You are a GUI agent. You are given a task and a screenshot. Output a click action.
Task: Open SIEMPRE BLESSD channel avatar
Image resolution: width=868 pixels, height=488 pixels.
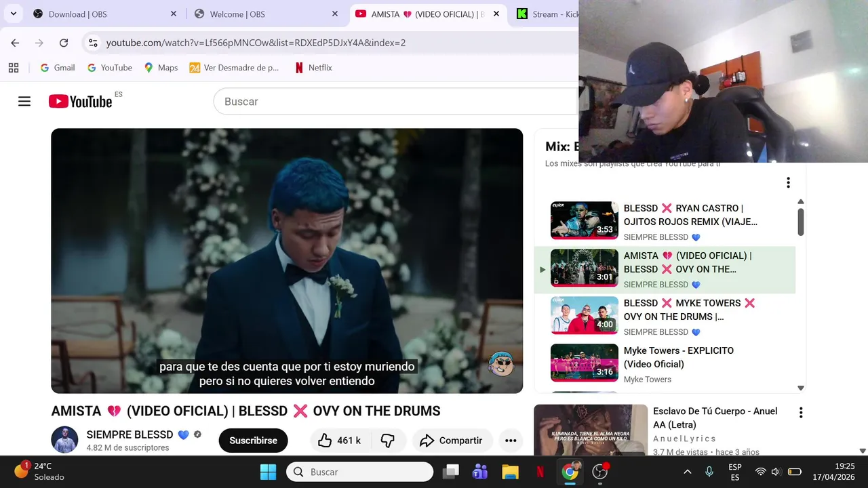[64, 440]
